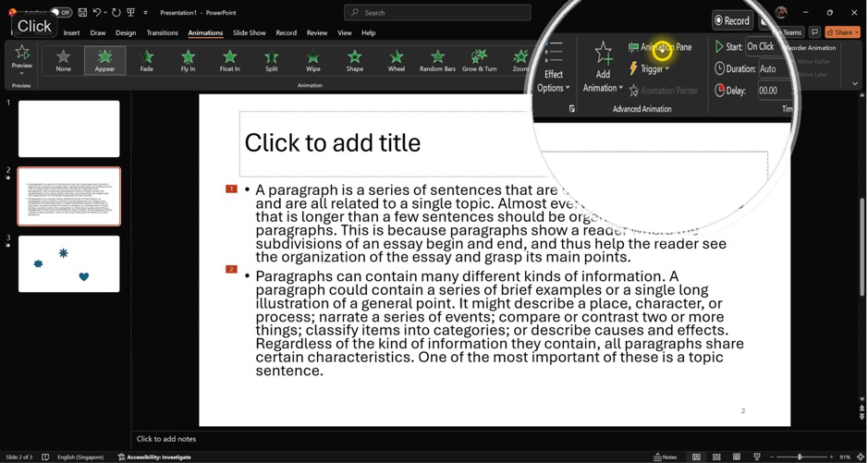The height and width of the screenshot is (463, 868).
Task: Open Animation group dialog launcher
Action: [572, 109]
